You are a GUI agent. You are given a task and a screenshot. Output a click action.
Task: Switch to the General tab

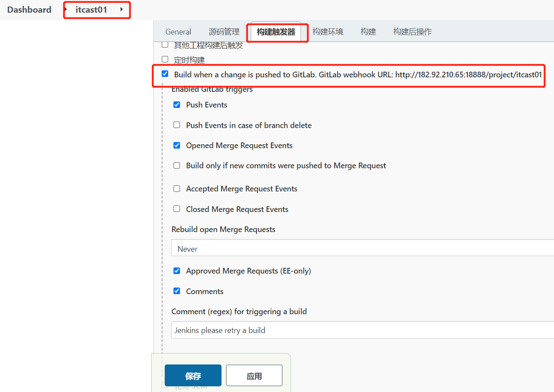[x=178, y=32]
